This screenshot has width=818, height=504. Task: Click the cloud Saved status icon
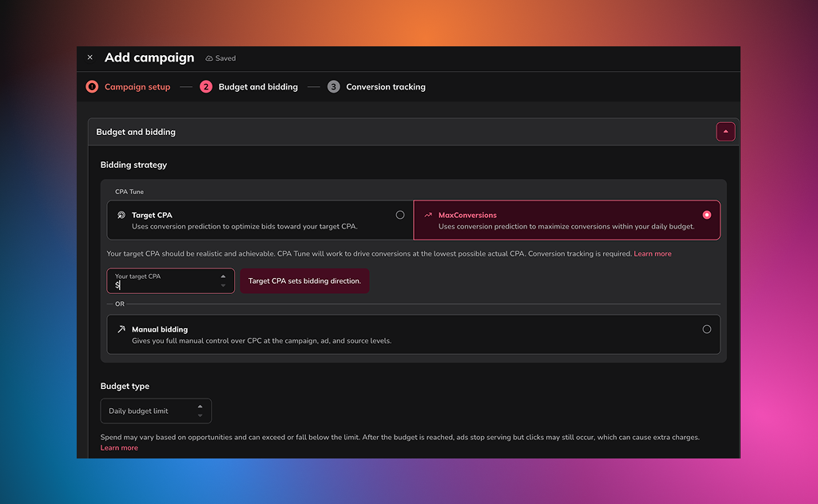209,58
